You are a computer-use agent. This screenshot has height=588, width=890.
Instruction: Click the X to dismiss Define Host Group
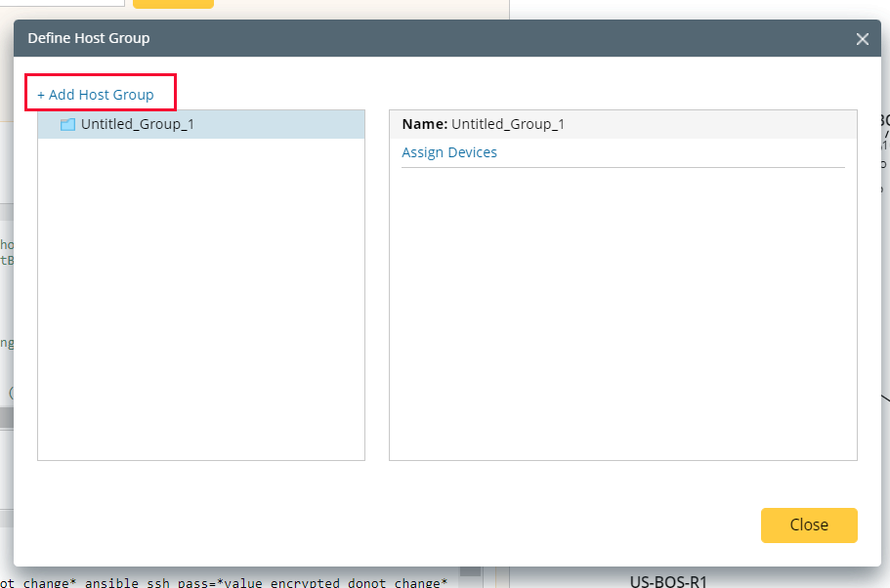[x=863, y=39]
